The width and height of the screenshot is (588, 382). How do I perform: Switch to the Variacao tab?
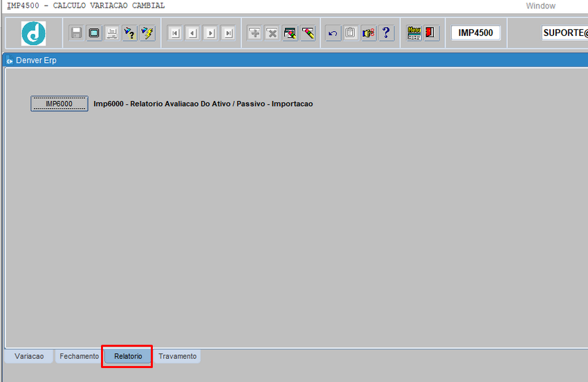29,356
